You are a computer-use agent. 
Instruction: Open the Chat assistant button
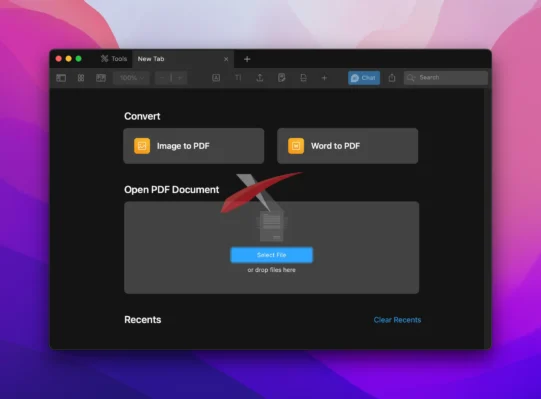[x=364, y=78]
